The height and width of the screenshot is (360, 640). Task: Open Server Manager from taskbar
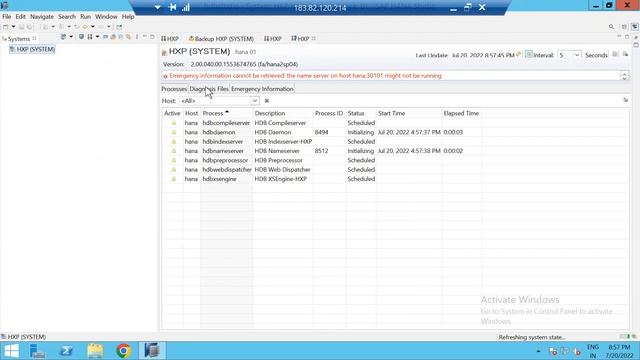pyautogui.click(x=38, y=351)
